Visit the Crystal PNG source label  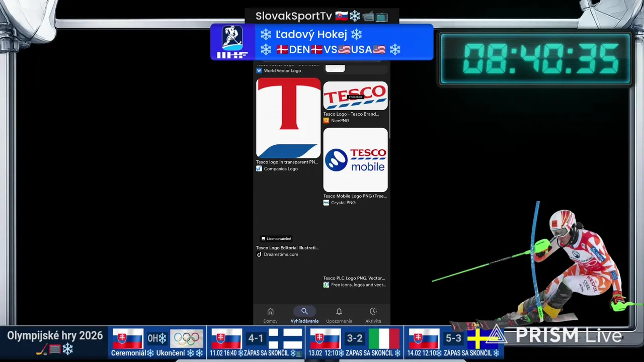(343, 203)
